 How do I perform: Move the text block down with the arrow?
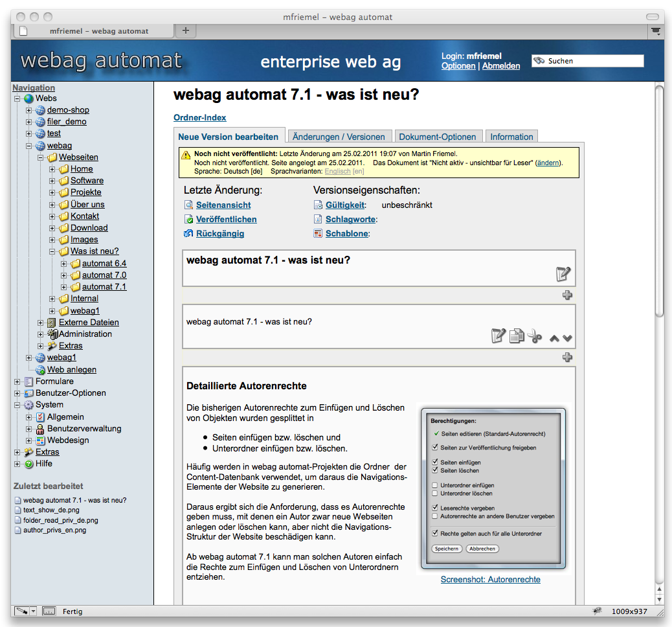pos(568,337)
